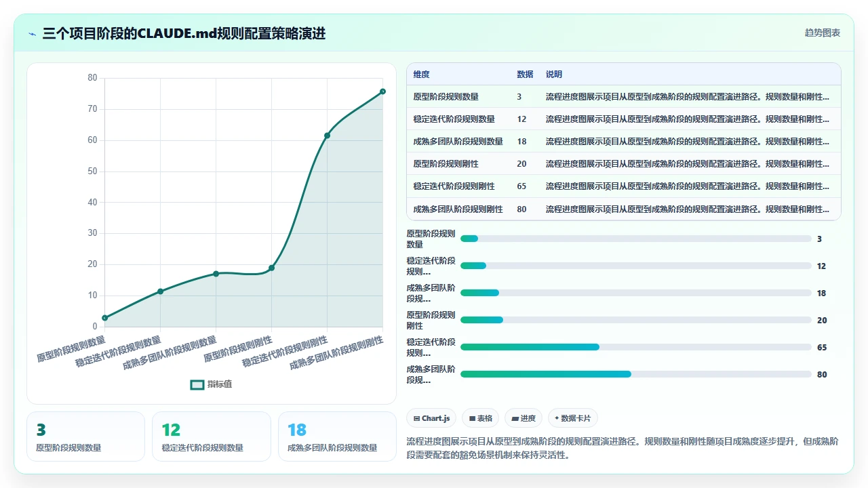Click the chart data point for 稳定迭代阶段规则数量

click(x=160, y=291)
